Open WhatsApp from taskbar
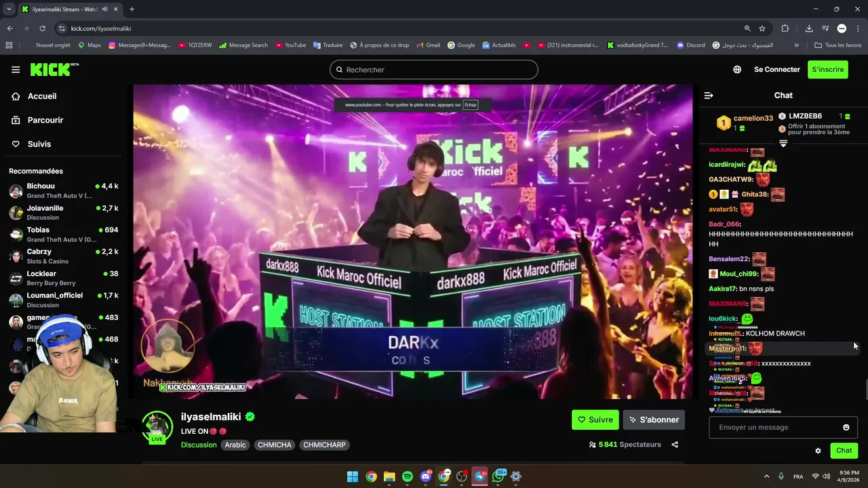The height and width of the screenshot is (488, 868). pos(498,476)
